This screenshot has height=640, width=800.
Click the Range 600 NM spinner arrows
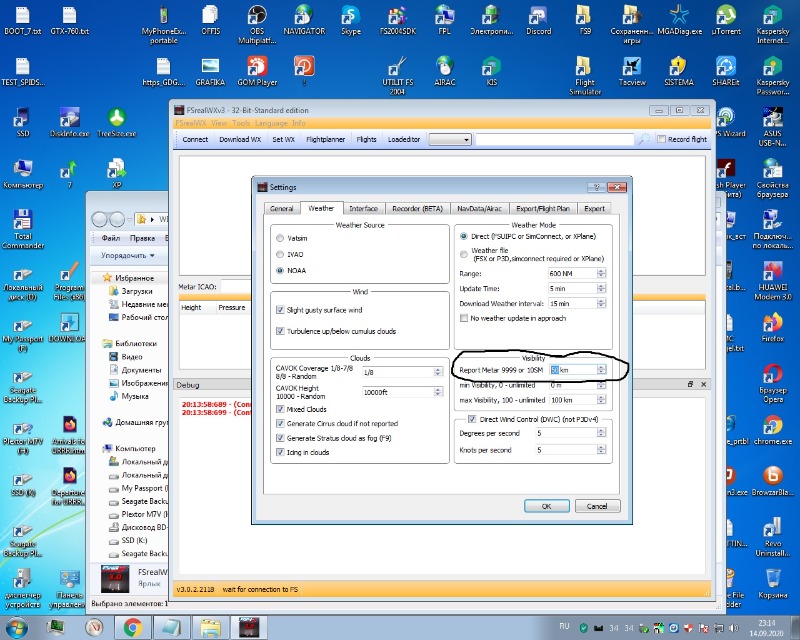[x=600, y=273]
